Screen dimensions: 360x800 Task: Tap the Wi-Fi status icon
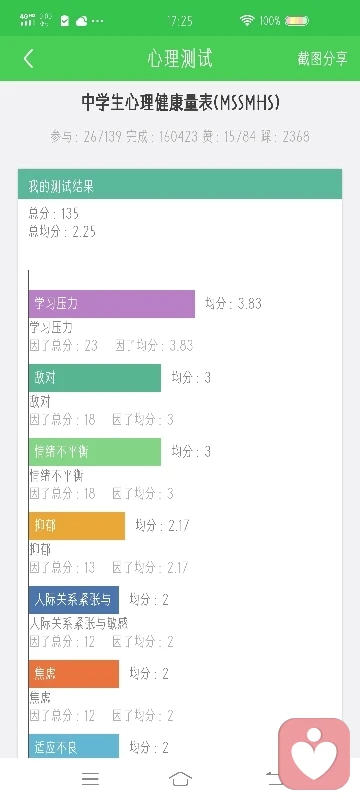(247, 20)
